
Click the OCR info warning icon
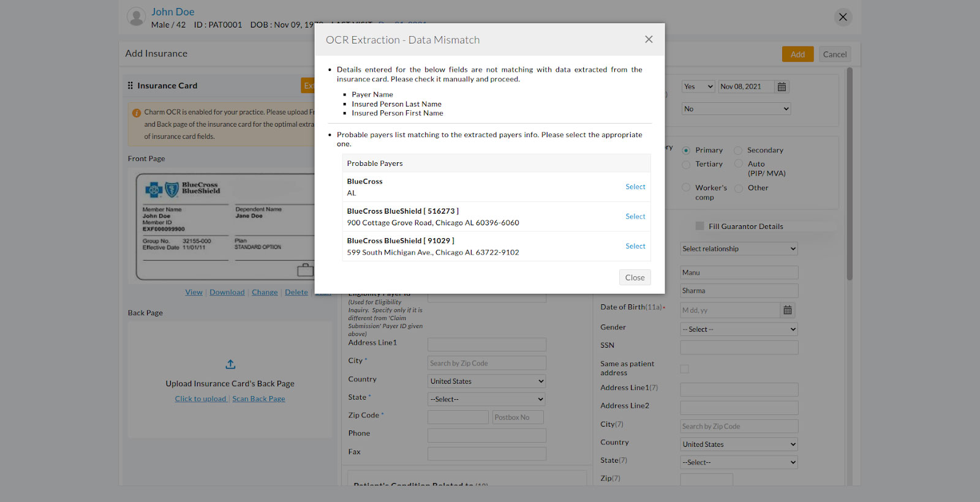tap(137, 113)
